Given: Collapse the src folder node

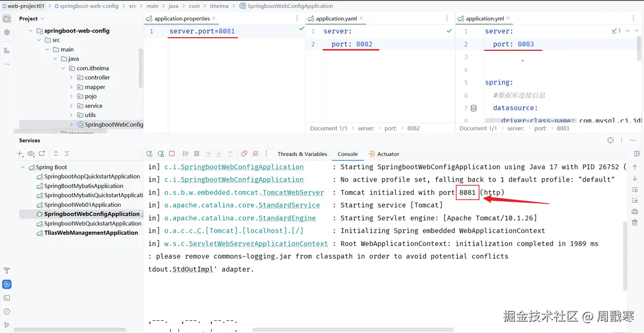Looking at the screenshot, I should (39, 40).
